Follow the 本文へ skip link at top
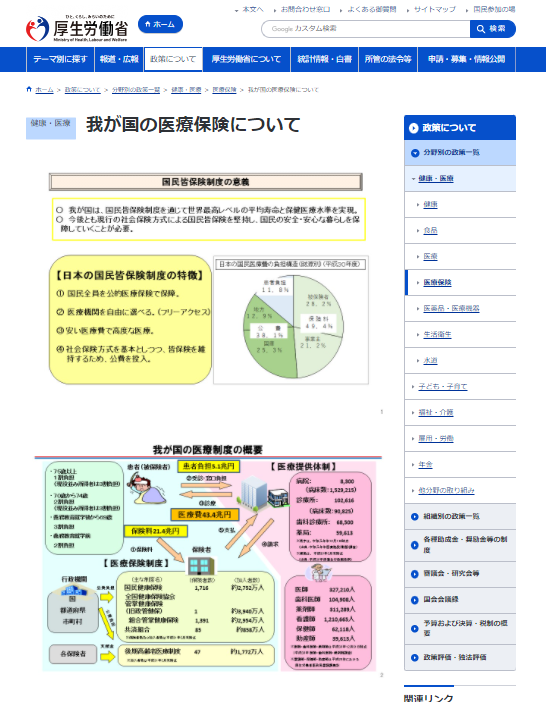This screenshot has height=702, width=546. pyautogui.click(x=250, y=9)
